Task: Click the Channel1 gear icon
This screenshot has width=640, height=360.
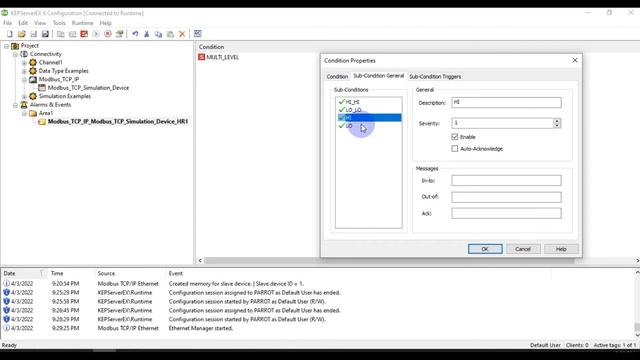Action: click(33, 62)
